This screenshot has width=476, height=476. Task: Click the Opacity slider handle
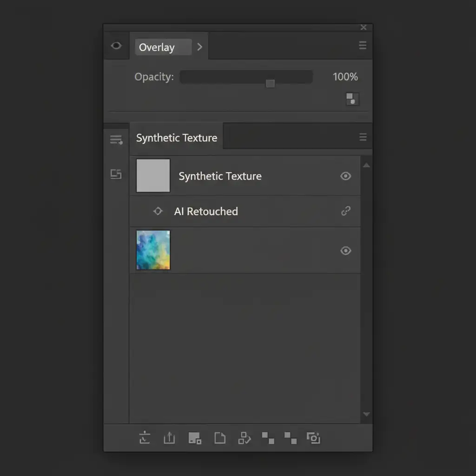(x=270, y=83)
